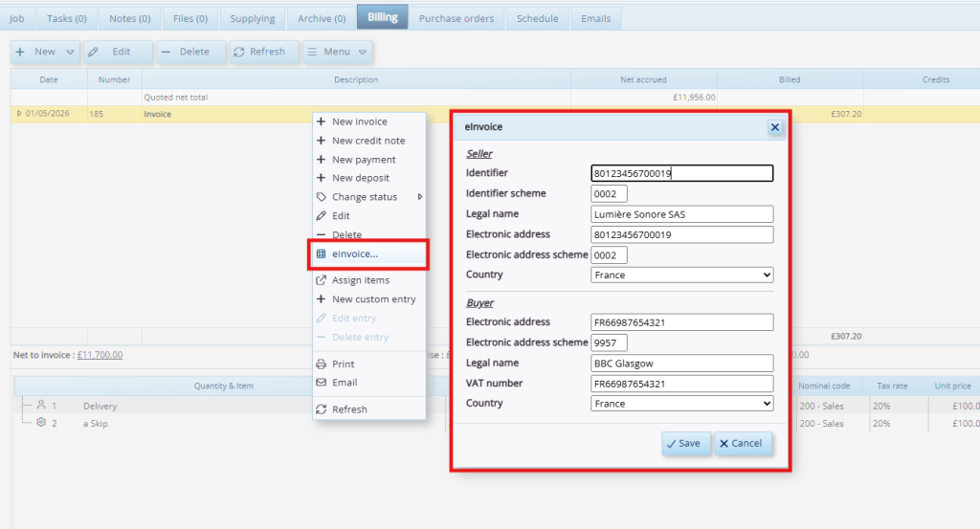Open the Schedule tab

pyautogui.click(x=538, y=18)
